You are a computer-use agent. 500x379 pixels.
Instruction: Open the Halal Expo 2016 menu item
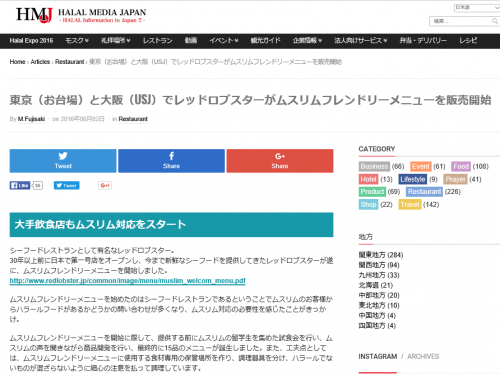coord(31,41)
